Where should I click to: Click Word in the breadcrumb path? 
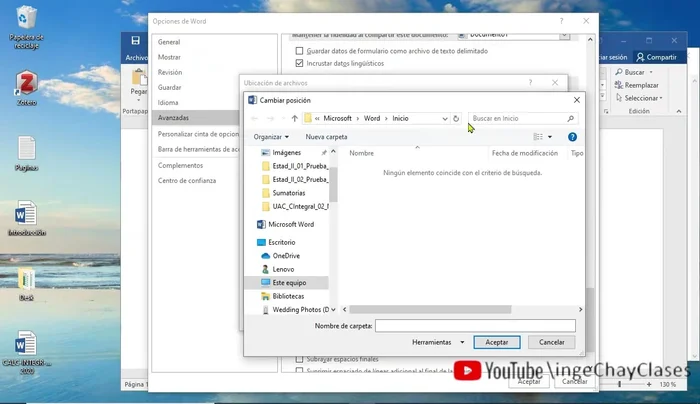(x=372, y=118)
